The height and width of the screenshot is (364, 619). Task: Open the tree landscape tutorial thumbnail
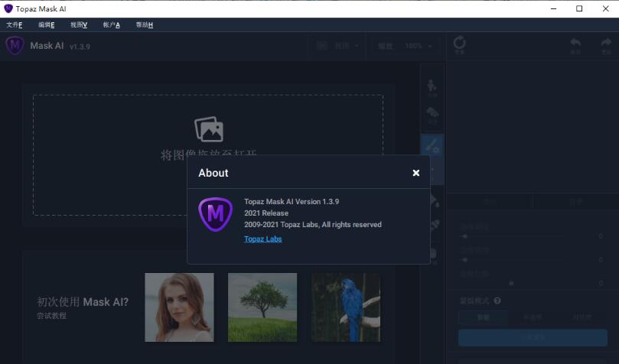[x=262, y=307]
